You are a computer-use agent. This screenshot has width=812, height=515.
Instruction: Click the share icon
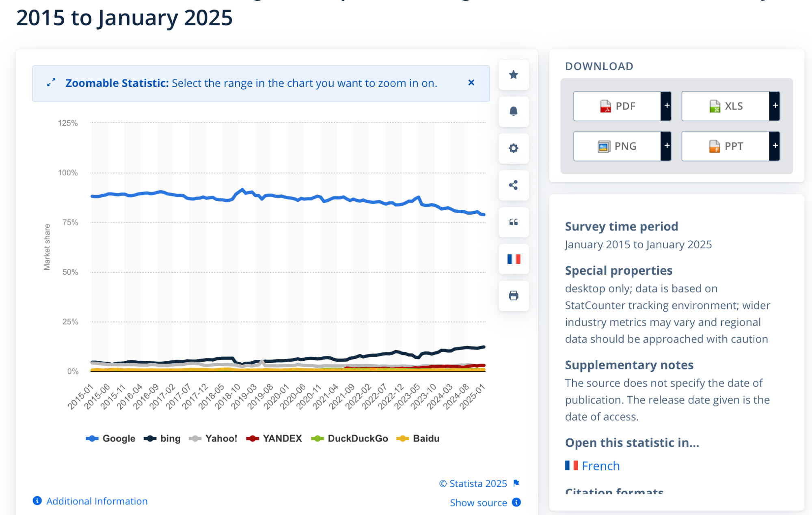point(513,185)
